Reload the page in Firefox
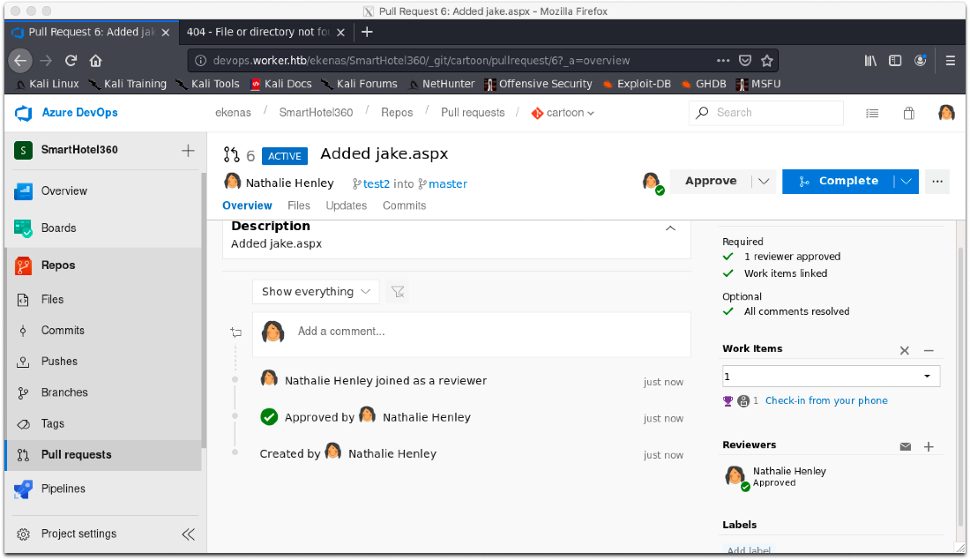The width and height of the screenshot is (970, 560). 71,61
